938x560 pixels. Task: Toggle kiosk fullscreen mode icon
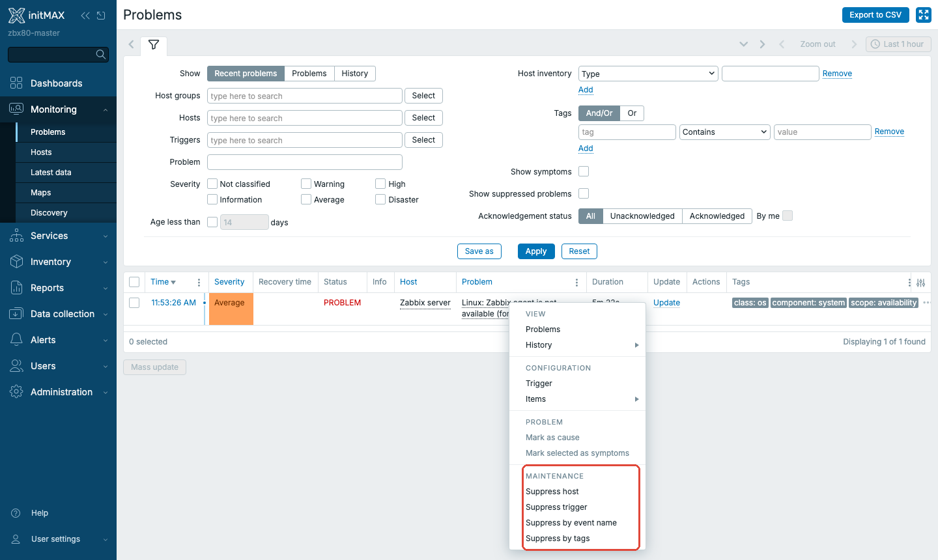point(924,15)
